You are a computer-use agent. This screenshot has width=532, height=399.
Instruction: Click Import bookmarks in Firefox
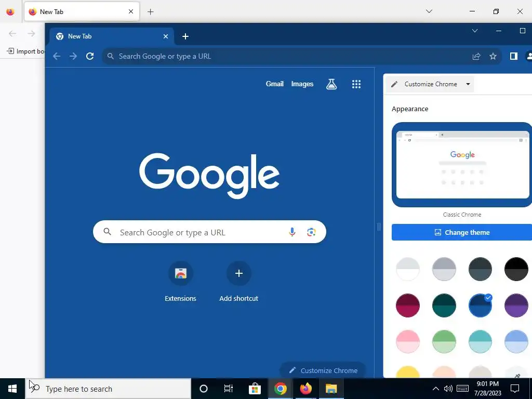(x=26, y=51)
